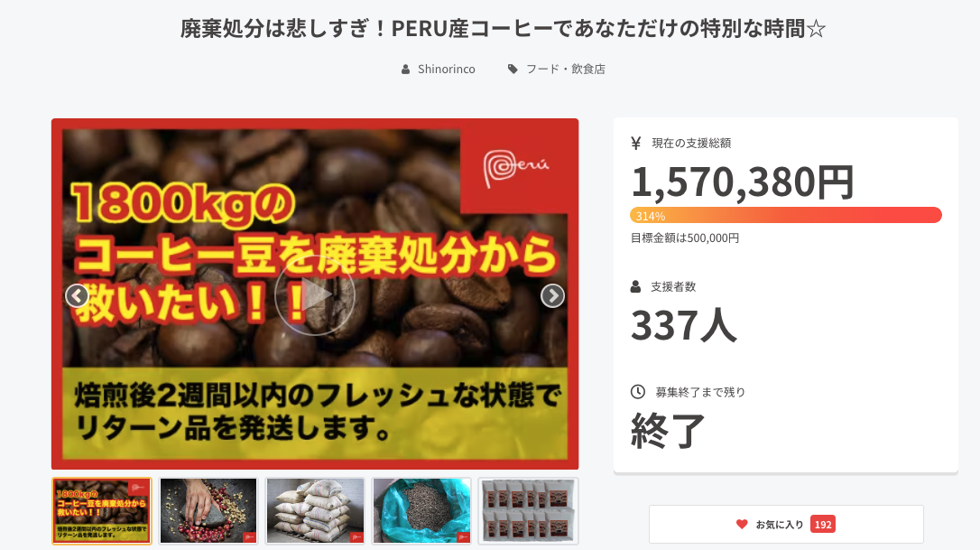Open the フード・飲食店 category link
This screenshot has width=980, height=550.
point(566,70)
